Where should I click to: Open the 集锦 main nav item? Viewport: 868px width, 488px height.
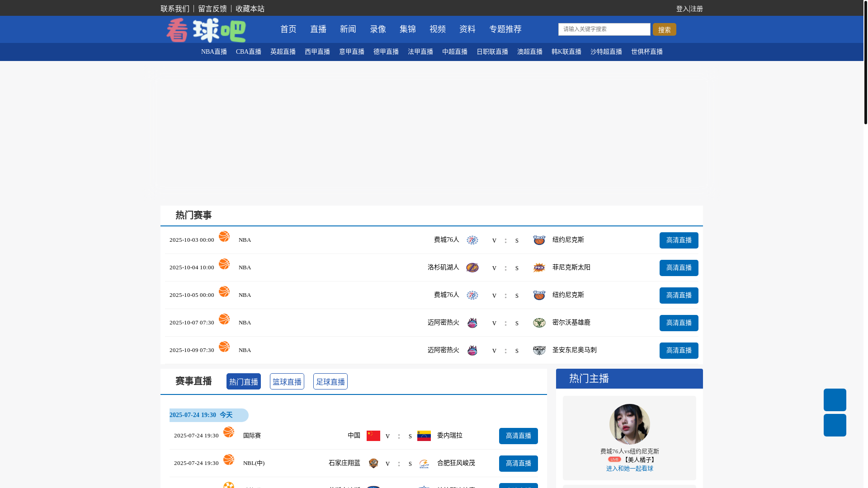point(408,29)
